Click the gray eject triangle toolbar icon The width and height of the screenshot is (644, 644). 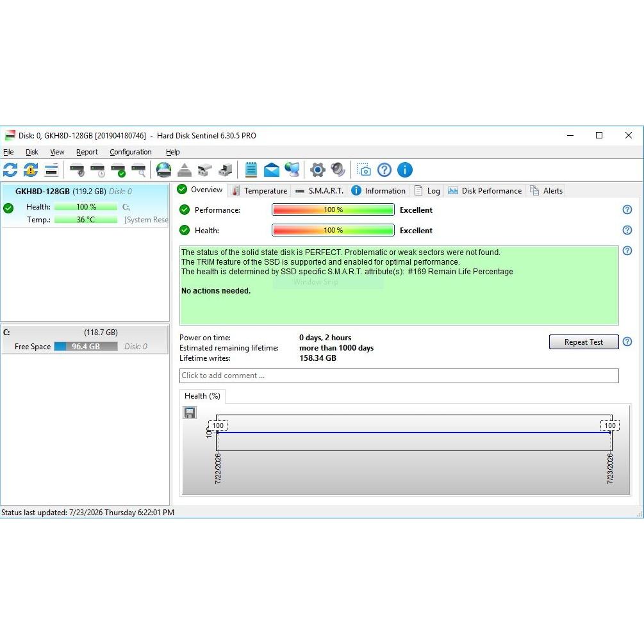(184, 170)
